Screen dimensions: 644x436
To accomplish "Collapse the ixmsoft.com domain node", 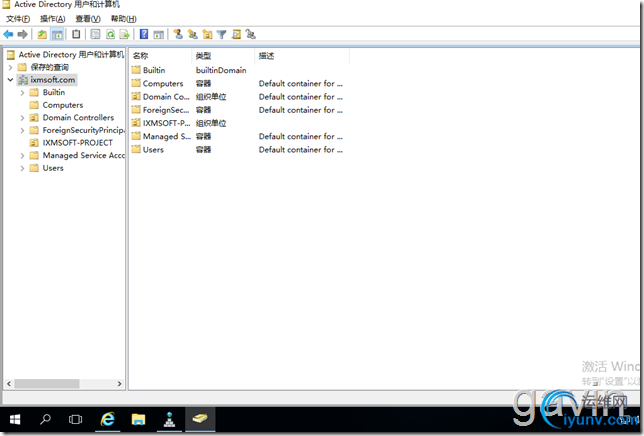I will click(x=11, y=80).
